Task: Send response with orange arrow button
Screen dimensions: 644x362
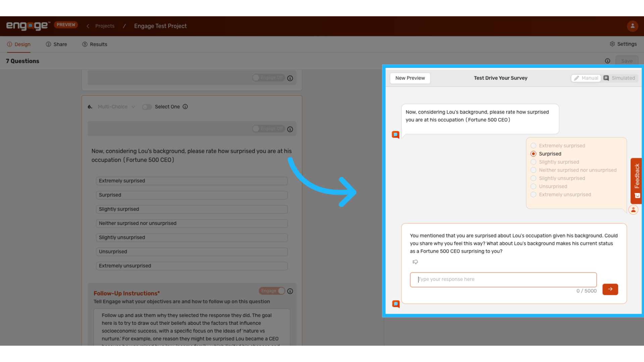Action: pyautogui.click(x=610, y=289)
